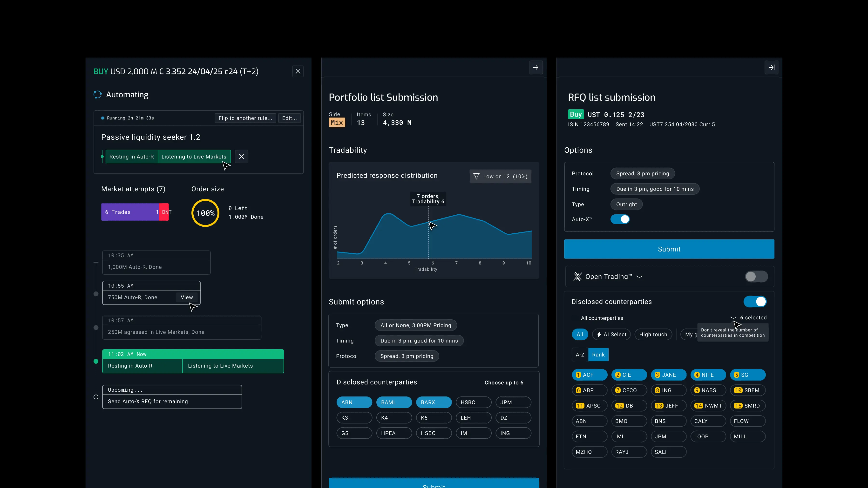Close the BUY USD order panel

point(298,71)
